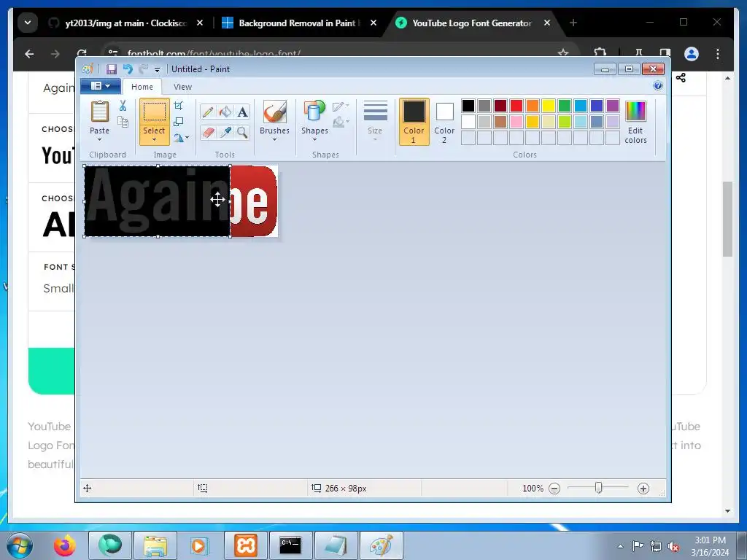Open the Customize Quick Access Toolbar arrow
The width and height of the screenshot is (747, 560).
pos(158,70)
